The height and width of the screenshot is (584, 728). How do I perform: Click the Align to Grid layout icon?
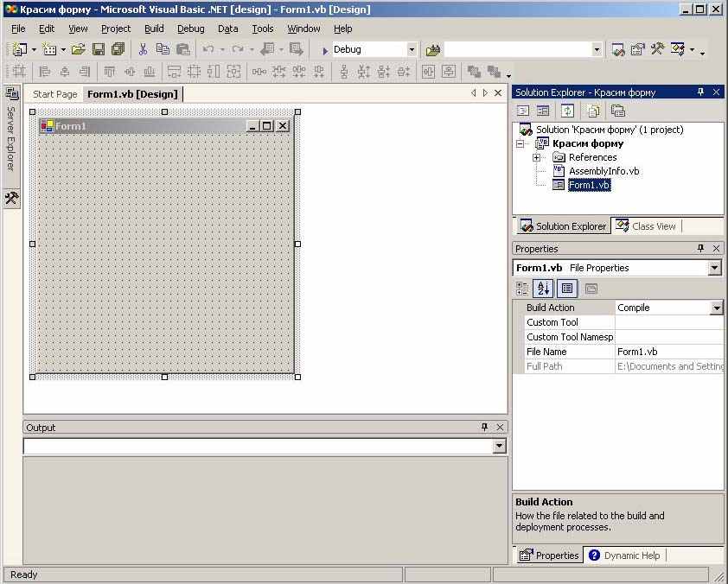click(x=19, y=72)
